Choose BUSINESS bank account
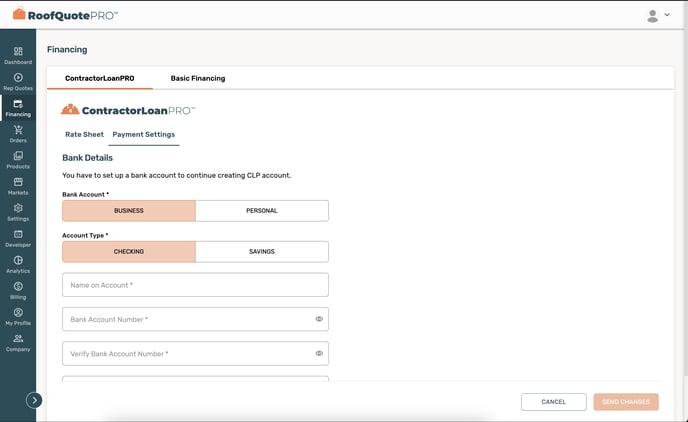This screenshot has height=422, width=688. click(x=129, y=211)
